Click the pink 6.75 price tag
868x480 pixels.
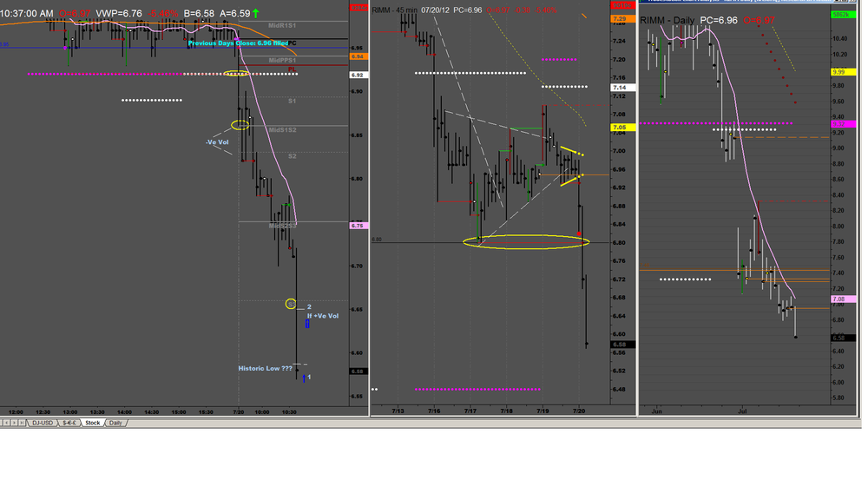[x=357, y=226]
